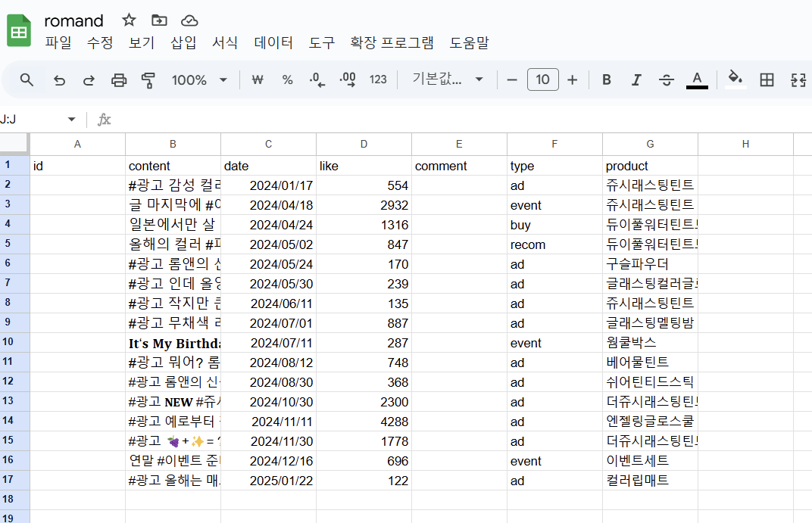
Task: Increase font size with plus button
Action: coord(572,80)
